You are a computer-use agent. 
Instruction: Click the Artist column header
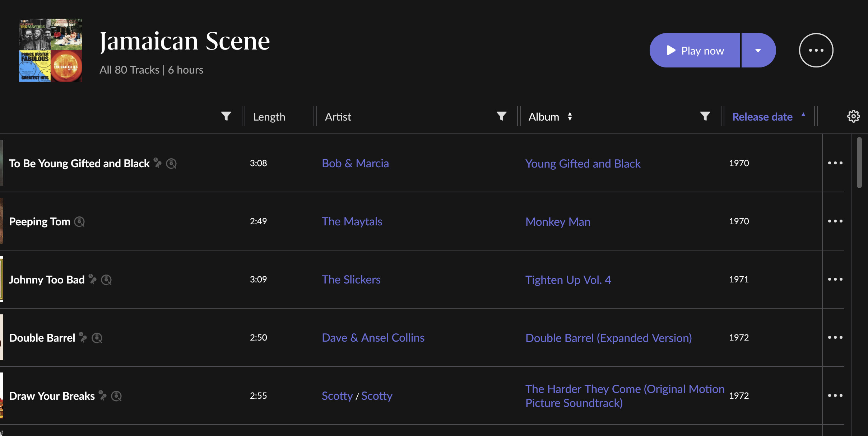coord(338,117)
